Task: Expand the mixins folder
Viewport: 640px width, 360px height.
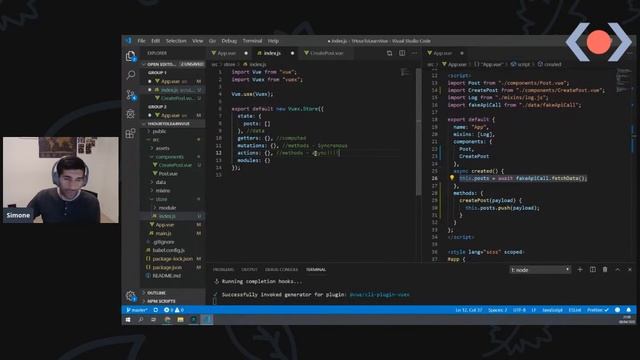Action: coord(162,191)
